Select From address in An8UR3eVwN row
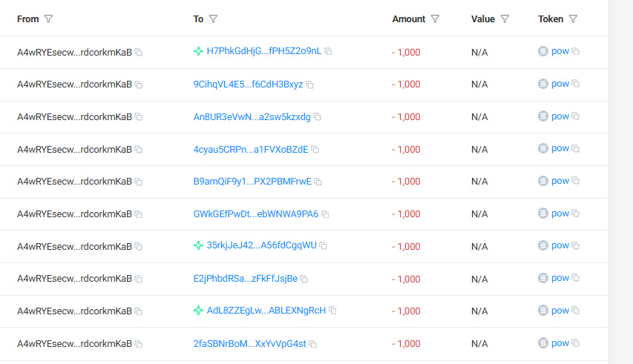Viewport: 633px width, 364px height. 74,117
